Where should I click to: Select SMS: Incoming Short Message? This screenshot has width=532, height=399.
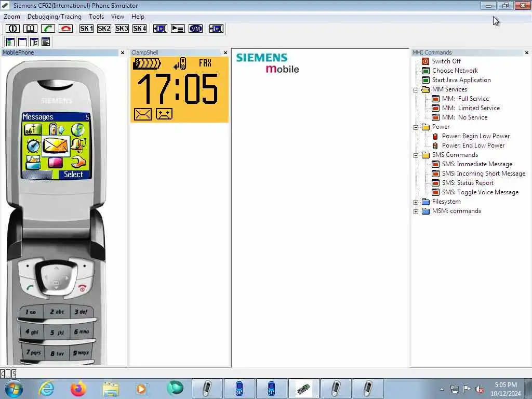[x=484, y=174]
